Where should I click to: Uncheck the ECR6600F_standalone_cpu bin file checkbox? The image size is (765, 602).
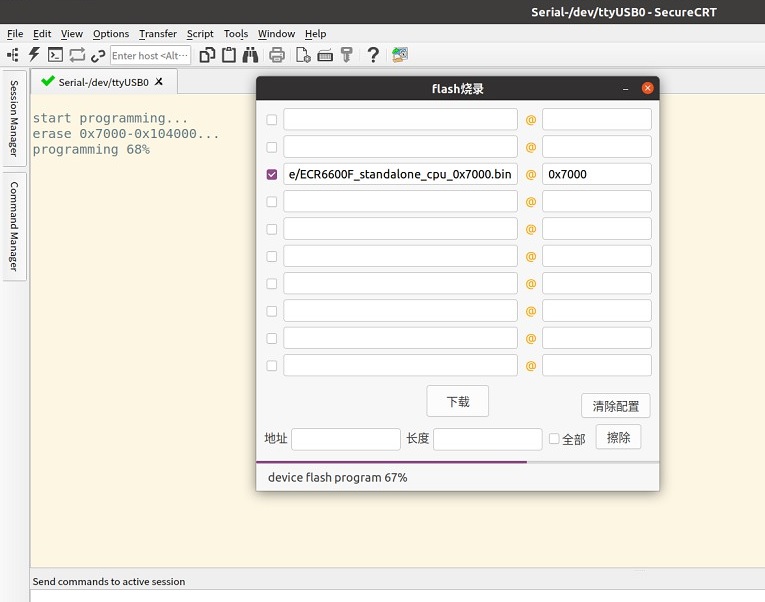click(x=272, y=174)
